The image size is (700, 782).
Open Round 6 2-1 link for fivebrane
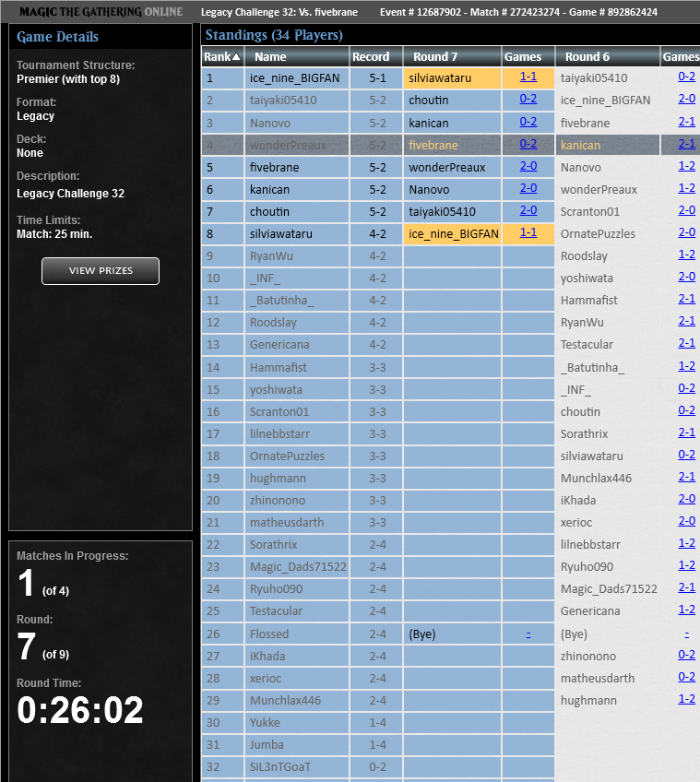coord(686,122)
